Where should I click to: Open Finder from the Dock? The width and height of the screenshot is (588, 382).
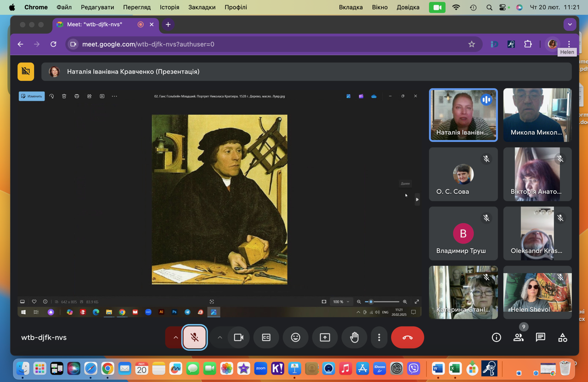coord(23,368)
